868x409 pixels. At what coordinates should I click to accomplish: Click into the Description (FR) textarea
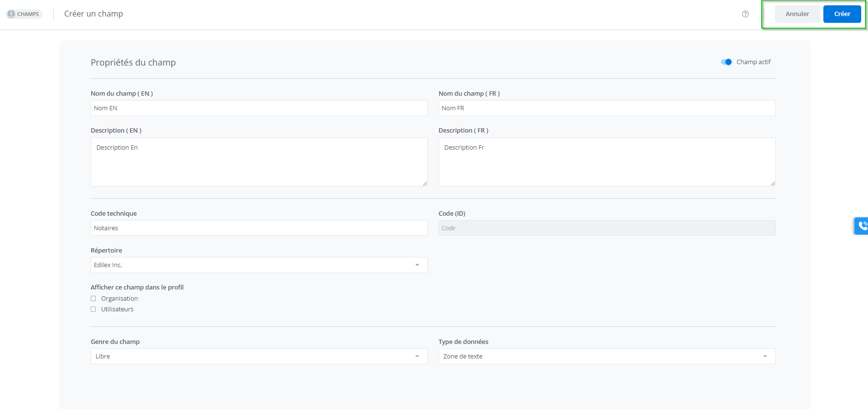(606, 162)
